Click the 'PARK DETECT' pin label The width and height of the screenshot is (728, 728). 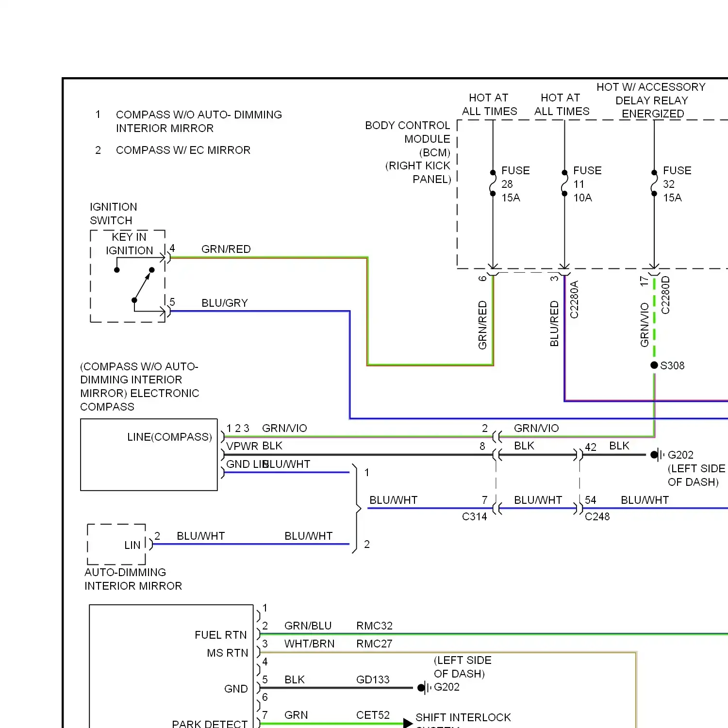[x=210, y=724]
